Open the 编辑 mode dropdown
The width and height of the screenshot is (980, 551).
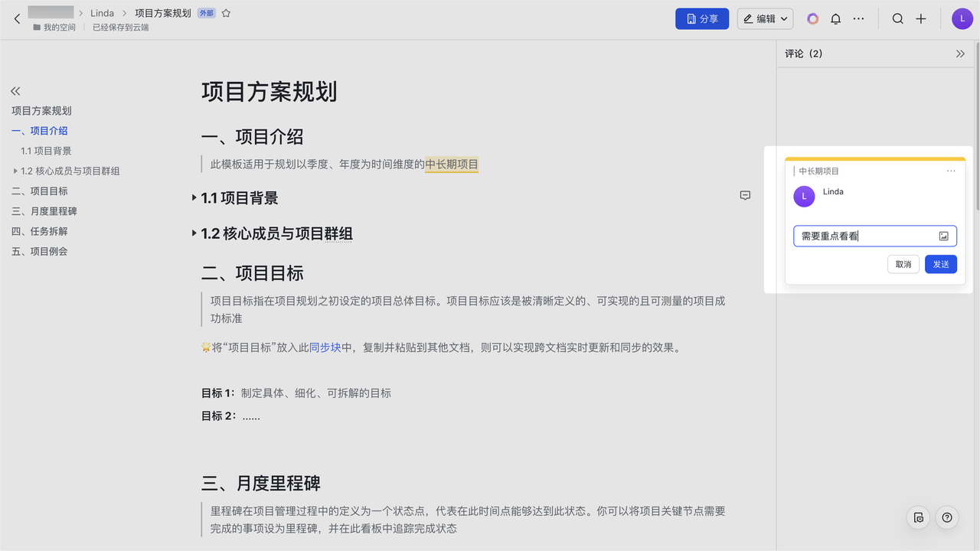[765, 19]
